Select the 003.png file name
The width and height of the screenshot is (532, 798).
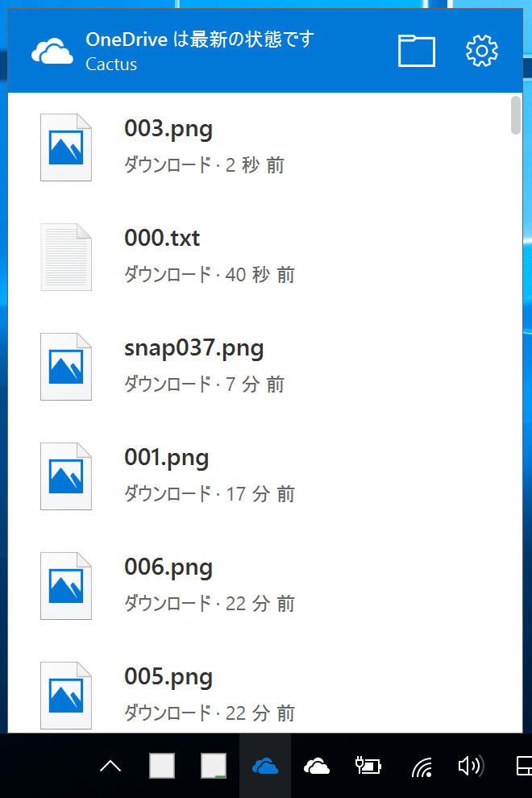(168, 129)
